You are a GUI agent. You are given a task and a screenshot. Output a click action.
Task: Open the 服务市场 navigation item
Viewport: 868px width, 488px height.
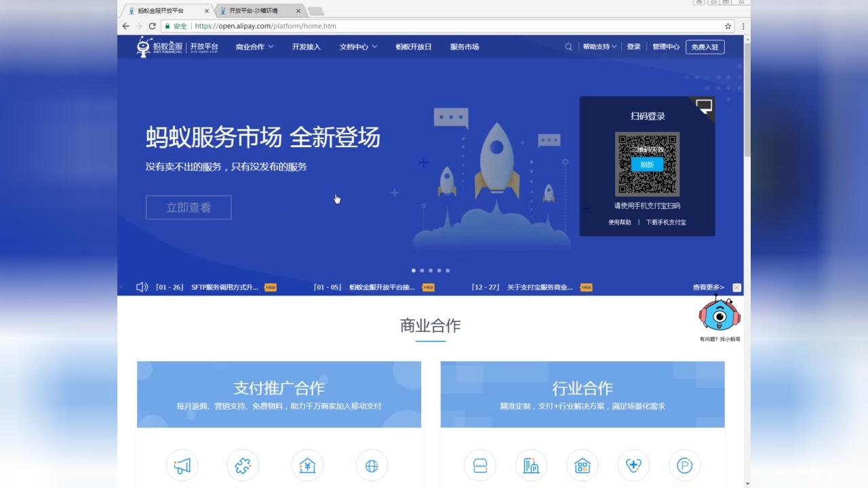pos(465,47)
